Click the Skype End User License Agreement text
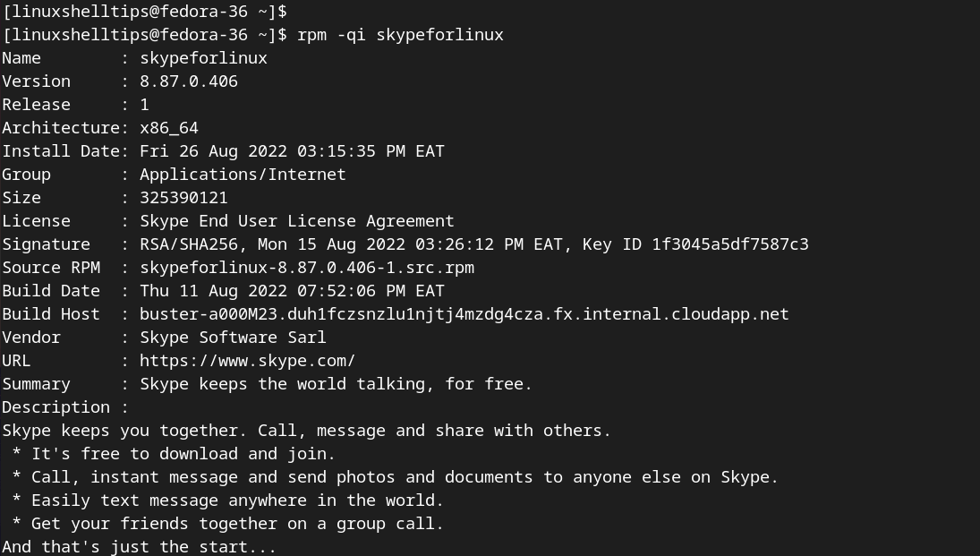This screenshot has height=556, width=980. point(297,221)
